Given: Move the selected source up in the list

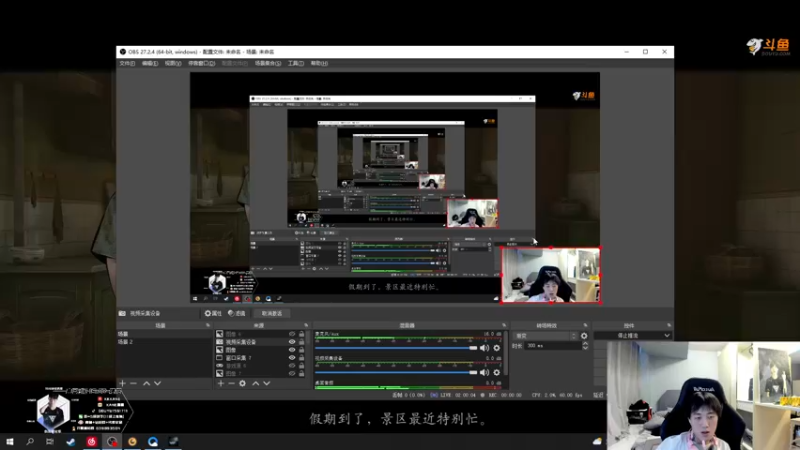Looking at the screenshot, I should [256, 383].
